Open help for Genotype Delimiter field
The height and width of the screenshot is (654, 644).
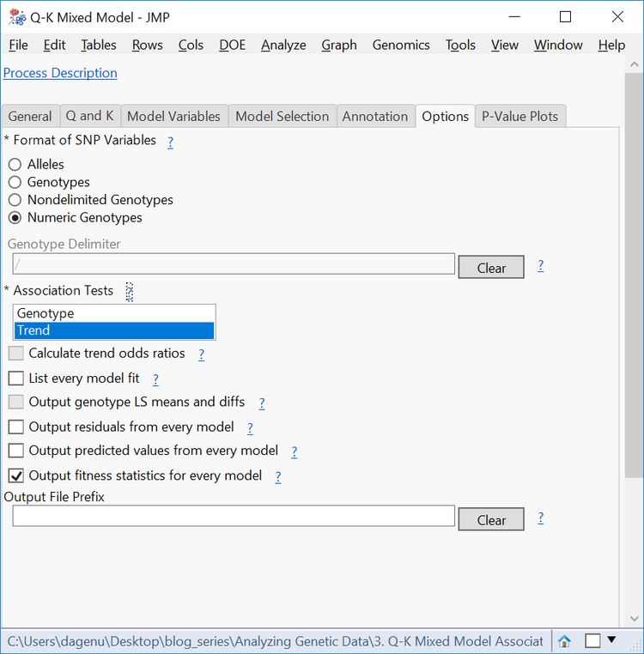[540, 265]
